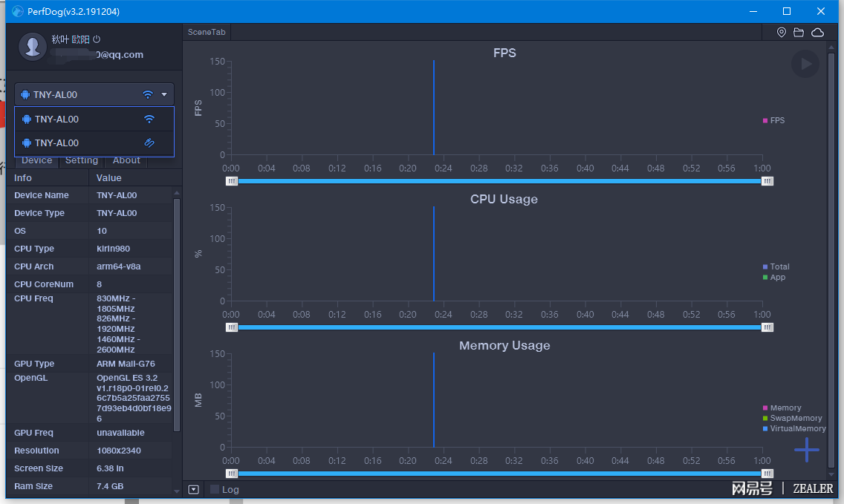Click the user avatar icon
844x504 pixels.
32,46
